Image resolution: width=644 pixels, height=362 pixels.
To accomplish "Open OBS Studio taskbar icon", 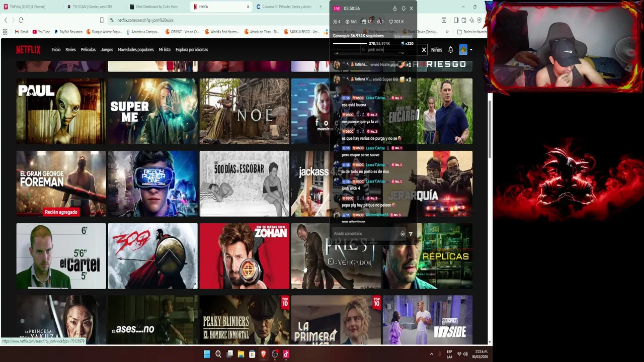I will (x=275, y=354).
